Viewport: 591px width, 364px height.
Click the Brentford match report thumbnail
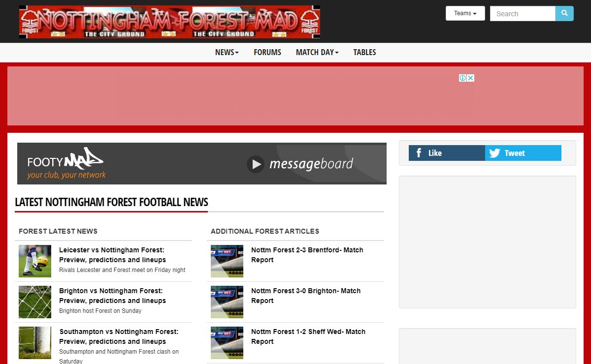click(x=227, y=261)
